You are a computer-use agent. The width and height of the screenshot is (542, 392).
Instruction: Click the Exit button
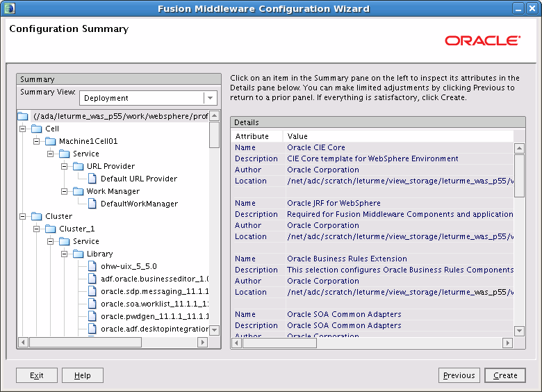(37, 375)
